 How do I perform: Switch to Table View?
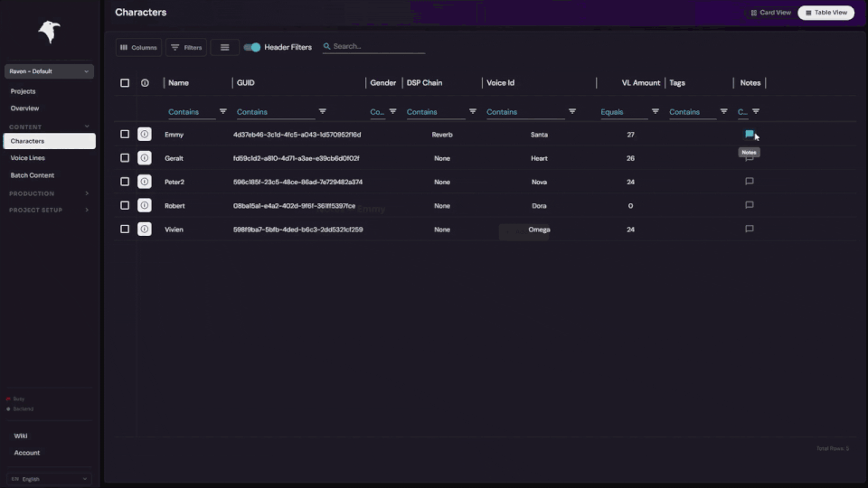pyautogui.click(x=826, y=13)
